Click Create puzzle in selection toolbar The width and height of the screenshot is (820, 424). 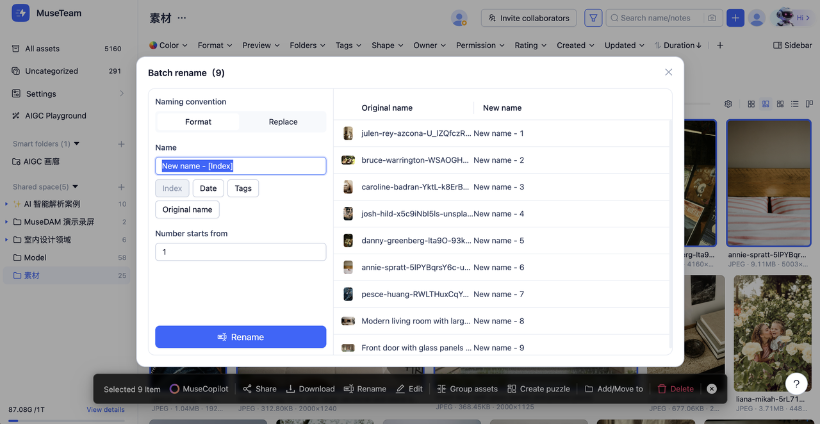click(x=538, y=388)
